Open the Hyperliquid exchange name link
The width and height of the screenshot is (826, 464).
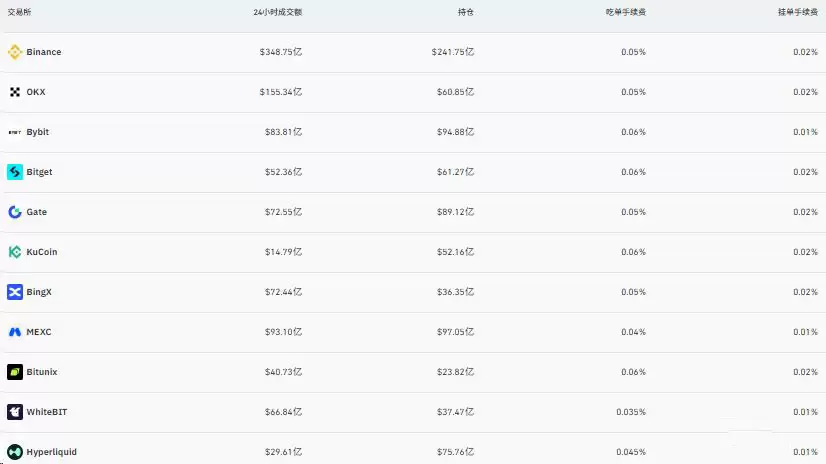tap(52, 452)
